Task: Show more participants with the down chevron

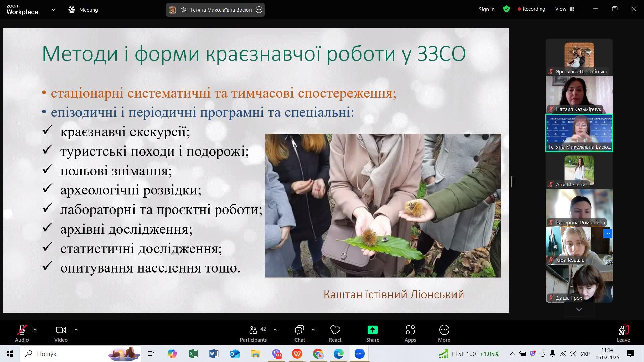Action: pos(579,310)
